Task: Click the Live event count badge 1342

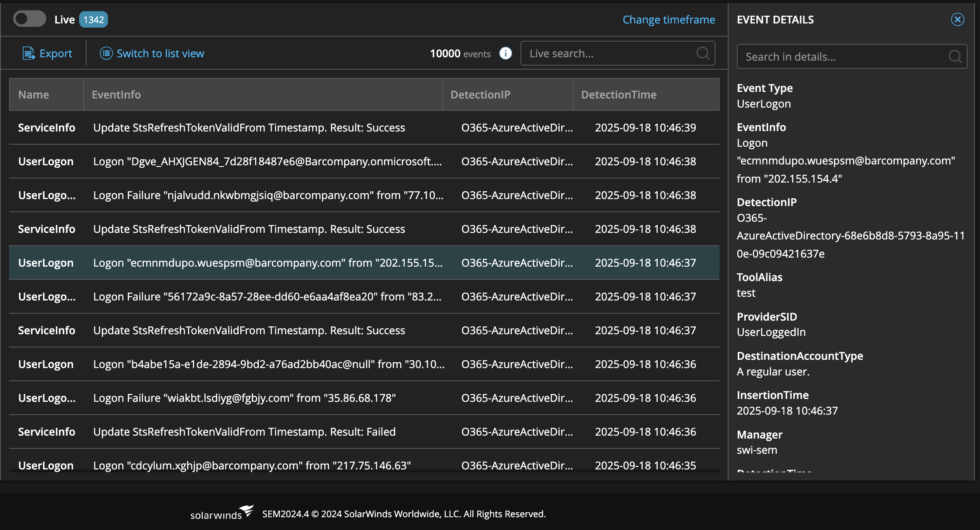Action: click(94, 20)
